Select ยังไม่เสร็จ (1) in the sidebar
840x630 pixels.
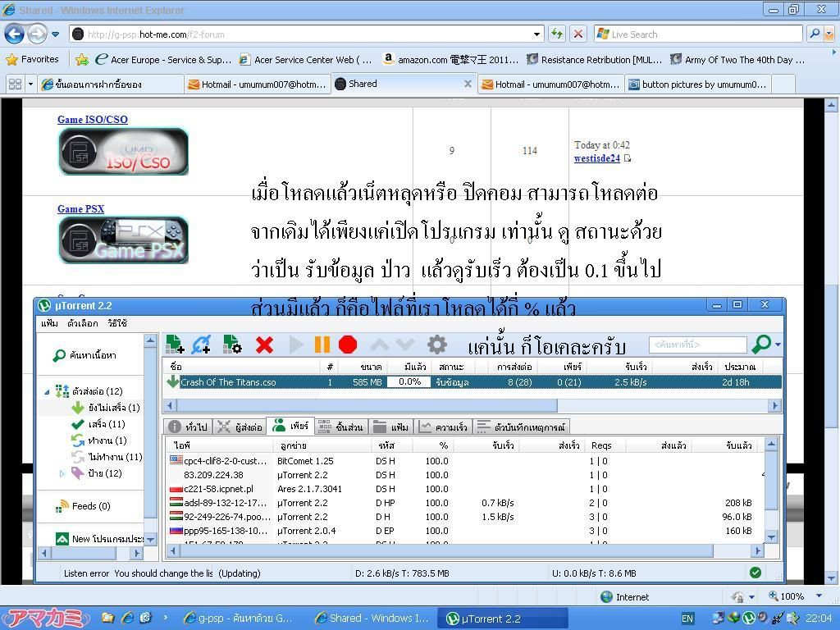[x=106, y=408]
